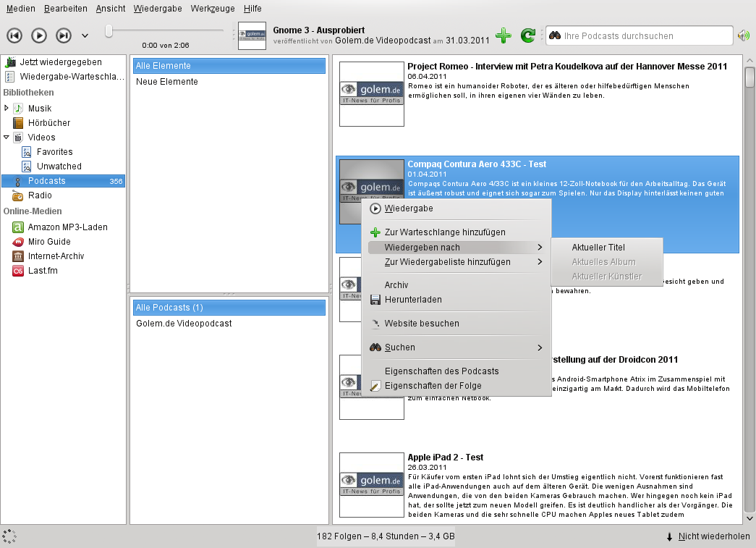The height and width of the screenshot is (548, 756).
Task: Collapse the Videos library tree
Action: (x=7, y=137)
